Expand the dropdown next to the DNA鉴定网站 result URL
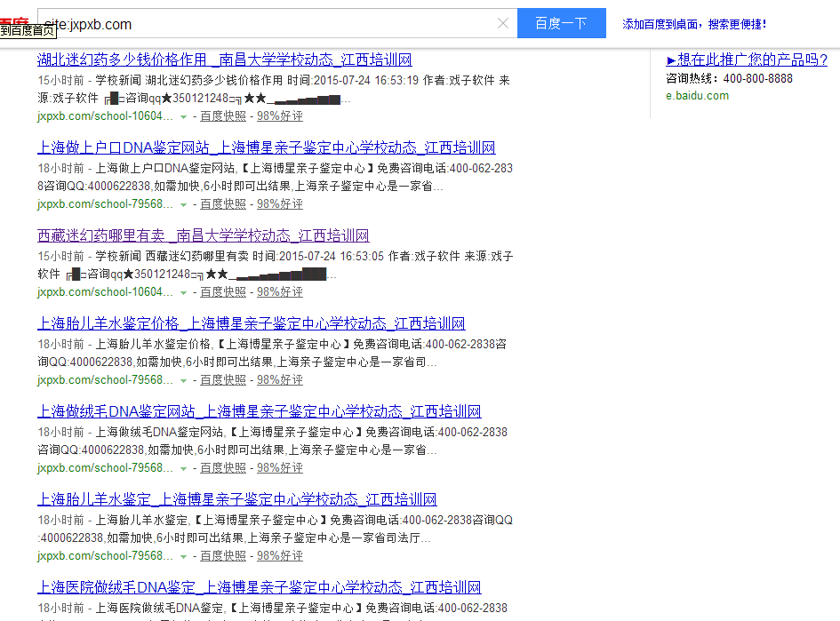This screenshot has height=621, width=840. pos(184,203)
